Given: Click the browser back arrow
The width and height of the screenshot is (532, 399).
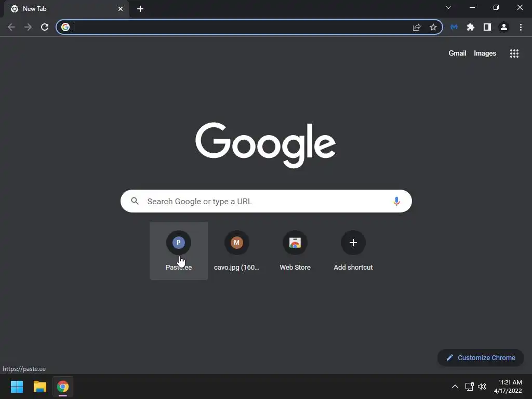Looking at the screenshot, I should [x=11, y=27].
